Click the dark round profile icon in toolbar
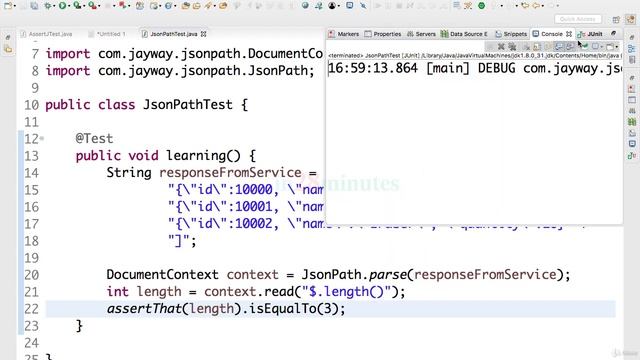This screenshot has height=360, width=640. coord(332,6)
